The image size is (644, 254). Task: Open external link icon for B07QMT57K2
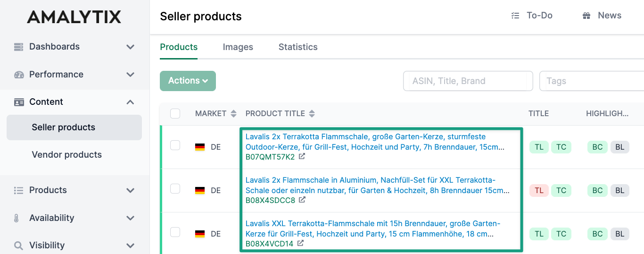pos(302,157)
